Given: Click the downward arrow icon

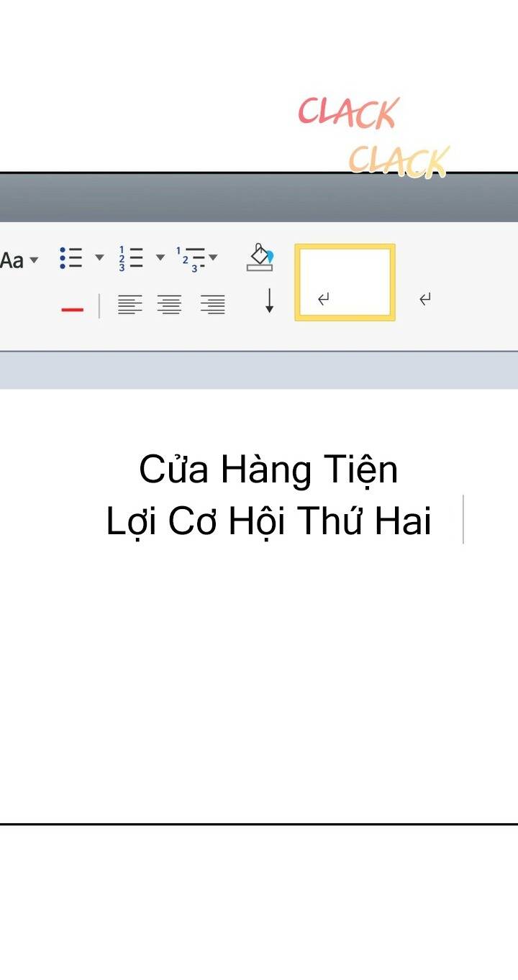Looking at the screenshot, I should 270,301.
